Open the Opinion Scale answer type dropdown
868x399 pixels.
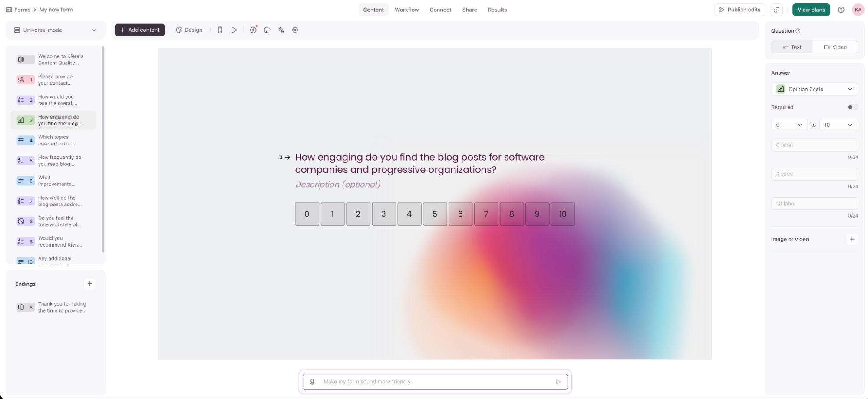[815, 89]
